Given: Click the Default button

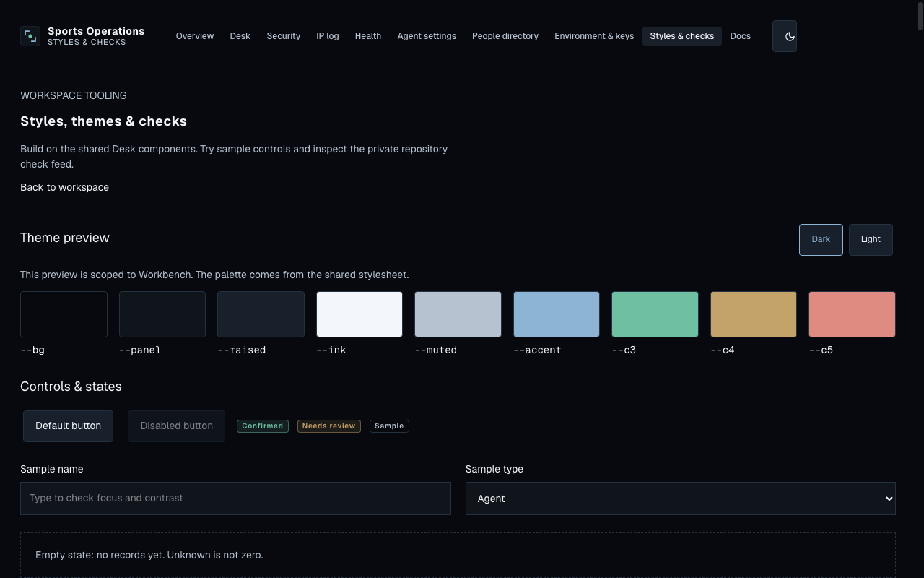Looking at the screenshot, I should coord(69,426).
